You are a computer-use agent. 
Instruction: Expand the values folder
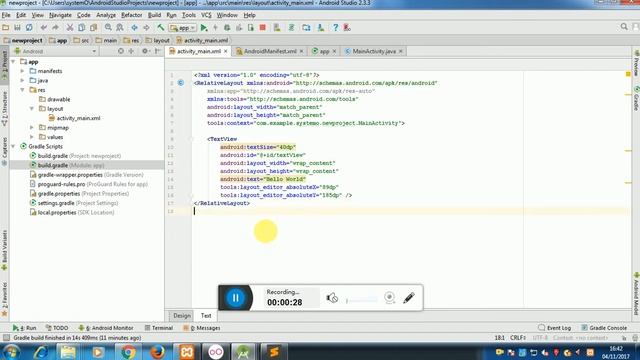(x=32, y=137)
